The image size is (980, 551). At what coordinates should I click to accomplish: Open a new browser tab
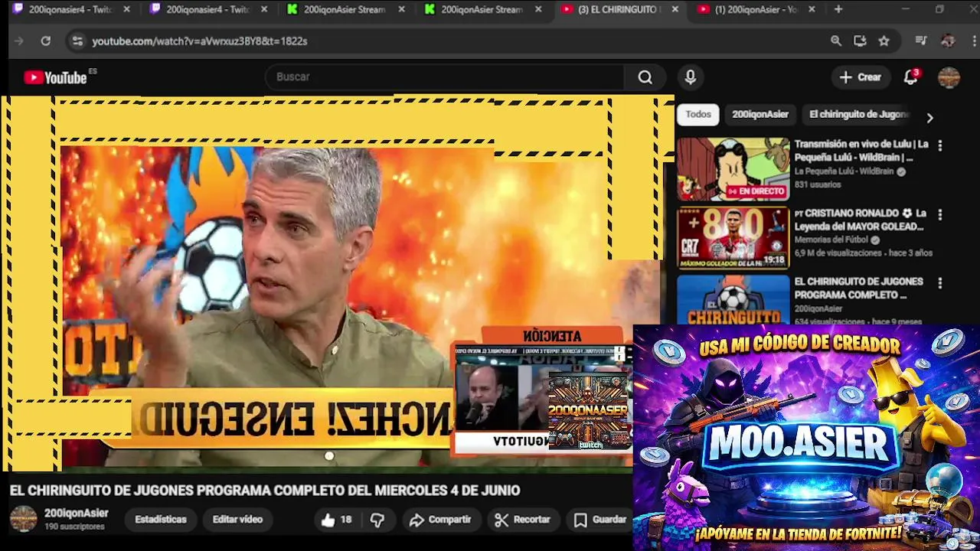[x=838, y=9]
